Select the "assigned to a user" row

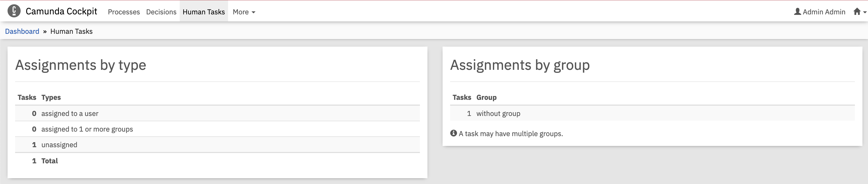(217, 113)
